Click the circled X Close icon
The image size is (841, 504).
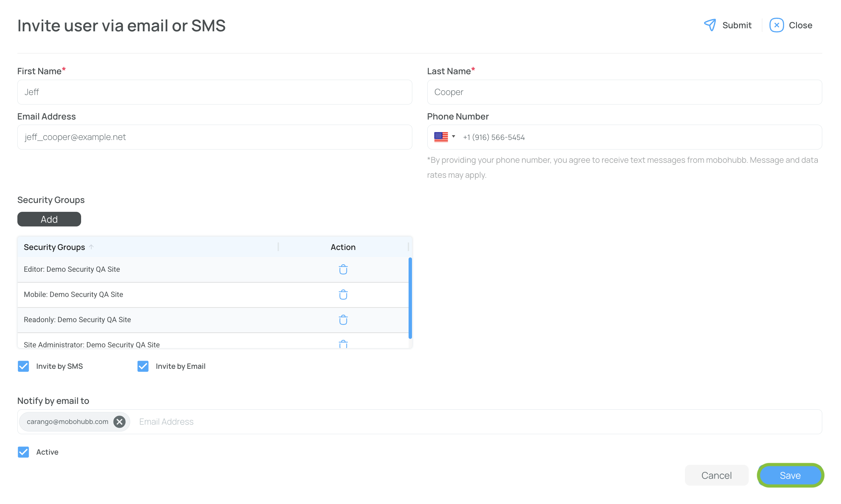coord(776,25)
